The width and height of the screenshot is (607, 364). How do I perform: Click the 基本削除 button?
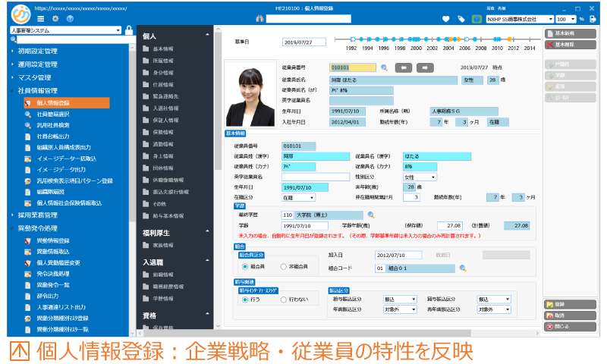point(569,45)
